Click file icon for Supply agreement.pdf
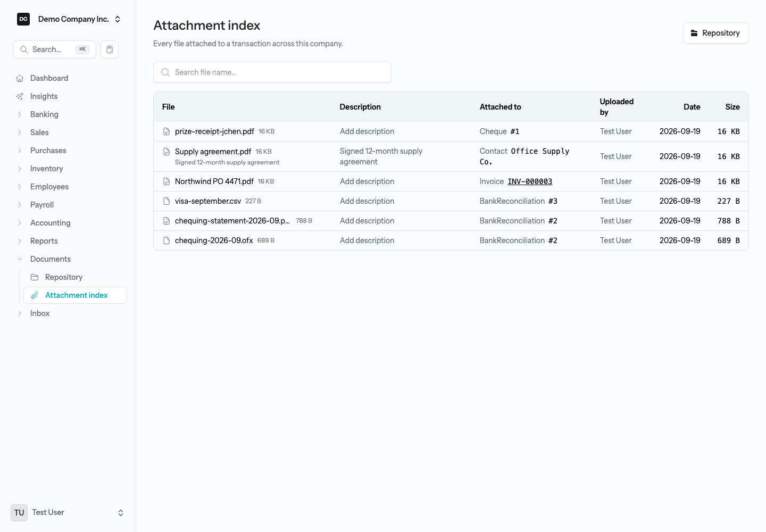 [166, 152]
